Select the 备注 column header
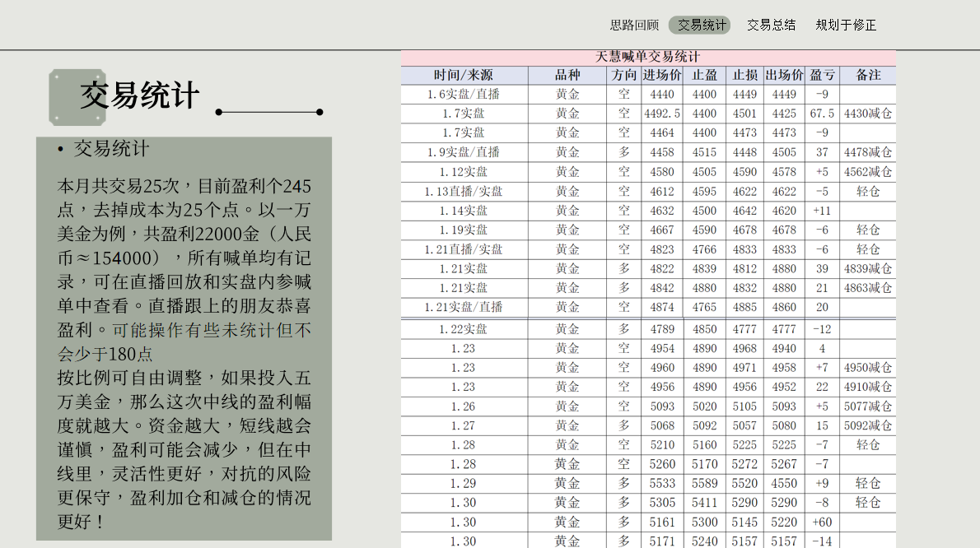Viewport: 980px width, 548px height. pyautogui.click(x=868, y=75)
